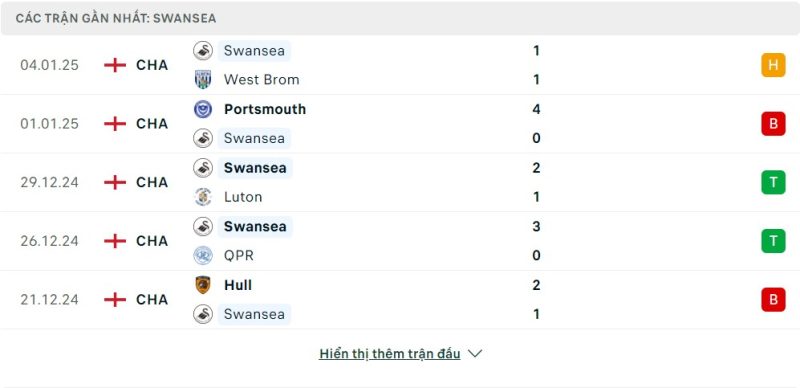Image resolution: width=800 pixels, height=388 pixels.
Task: Select CHA league label for 26.12.24 match
Action: point(152,241)
